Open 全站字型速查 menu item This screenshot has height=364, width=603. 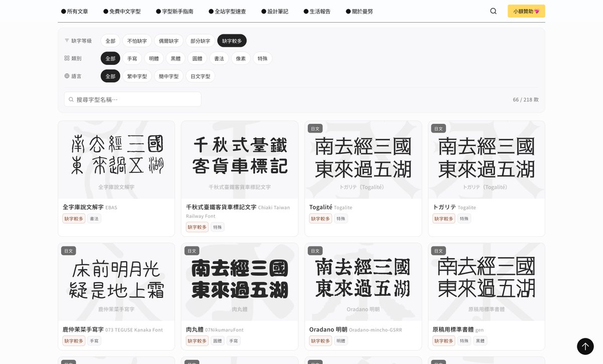pos(227,11)
